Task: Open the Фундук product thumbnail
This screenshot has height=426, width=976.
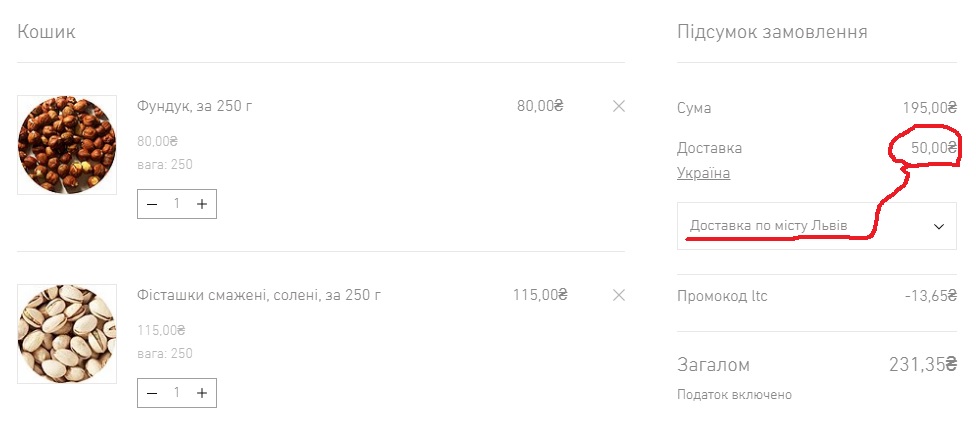Action: click(x=67, y=144)
